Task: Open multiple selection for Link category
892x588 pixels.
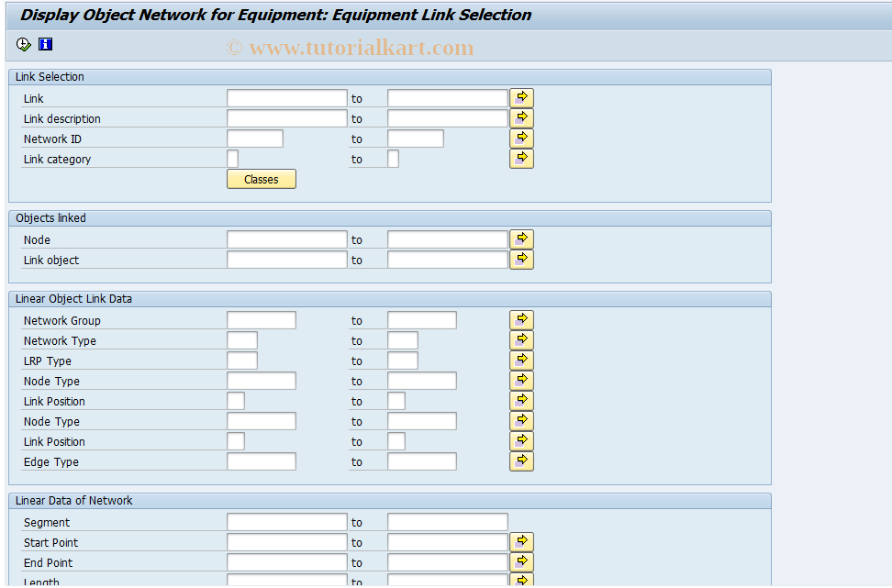Action: (521, 158)
